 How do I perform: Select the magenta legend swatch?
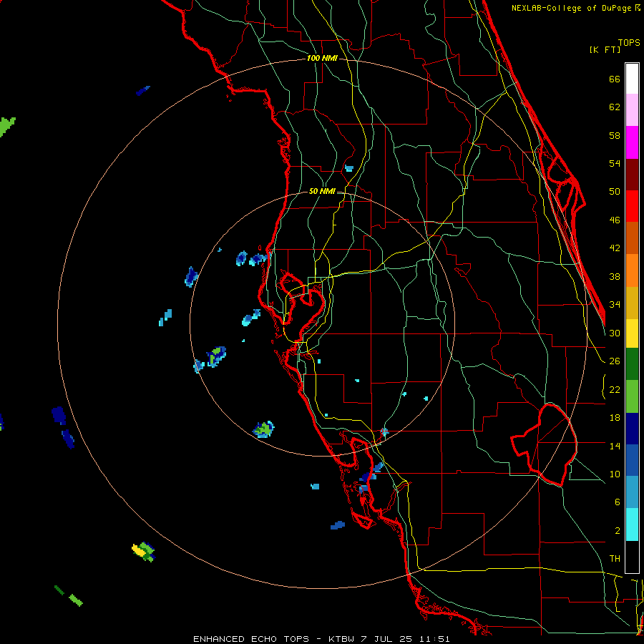632,142
